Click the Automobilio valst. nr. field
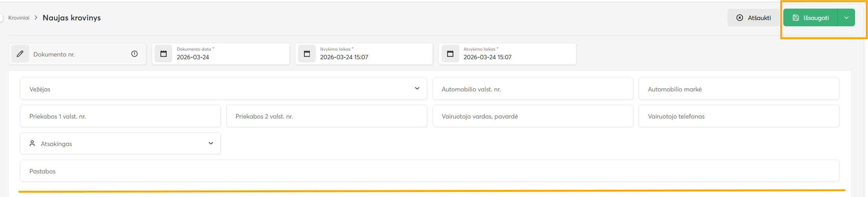 [533, 89]
